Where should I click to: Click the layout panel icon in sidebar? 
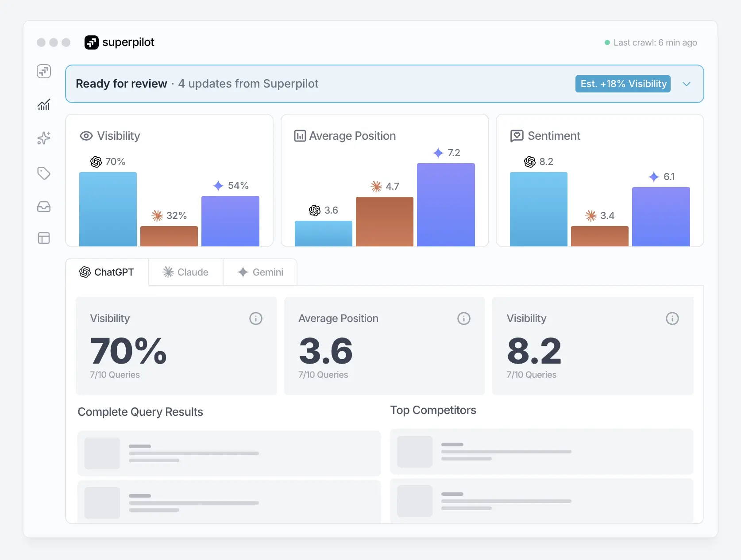point(44,238)
